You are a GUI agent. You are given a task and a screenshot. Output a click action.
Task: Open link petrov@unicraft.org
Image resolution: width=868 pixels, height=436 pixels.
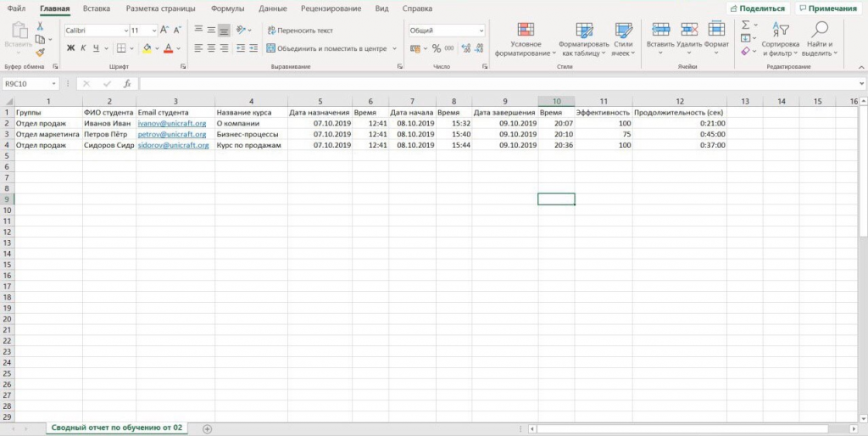tap(171, 134)
